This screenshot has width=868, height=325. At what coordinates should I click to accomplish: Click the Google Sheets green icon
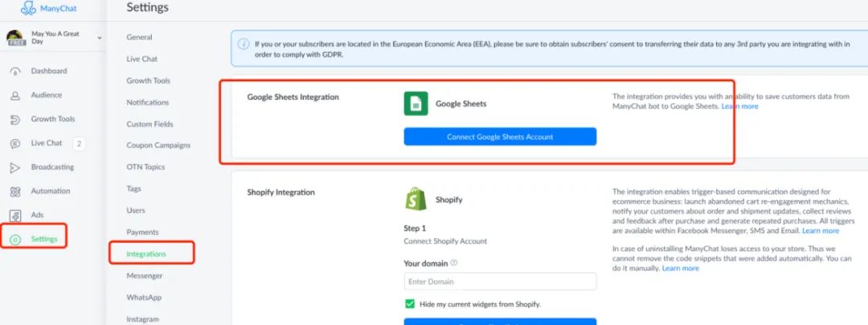coord(416,104)
